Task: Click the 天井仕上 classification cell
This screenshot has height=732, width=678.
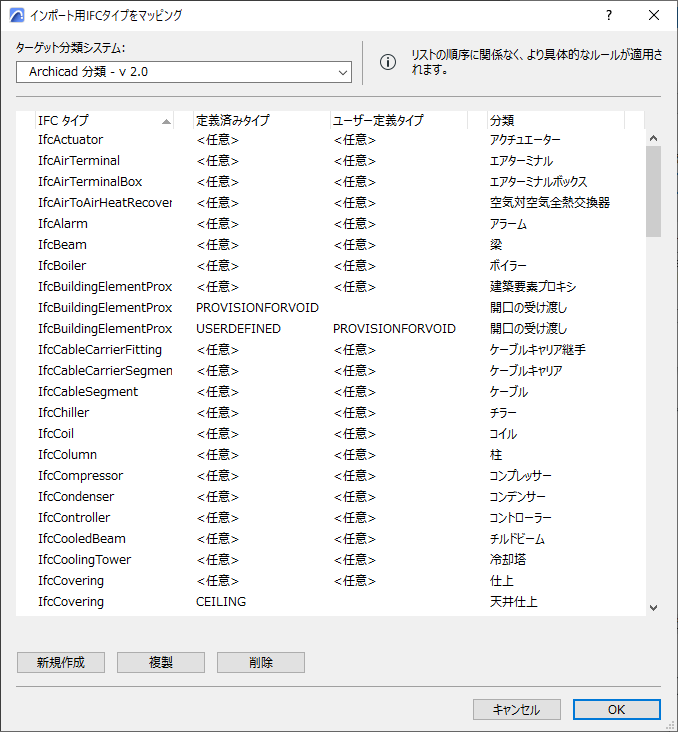Action: (514, 602)
